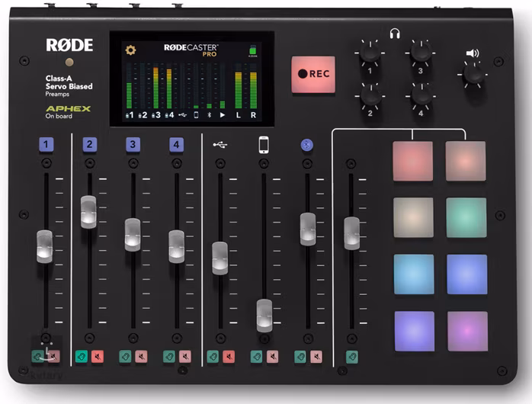The height and width of the screenshot is (404, 532).
Task: Trigger the top-left red sound pad
Action: tap(412, 161)
